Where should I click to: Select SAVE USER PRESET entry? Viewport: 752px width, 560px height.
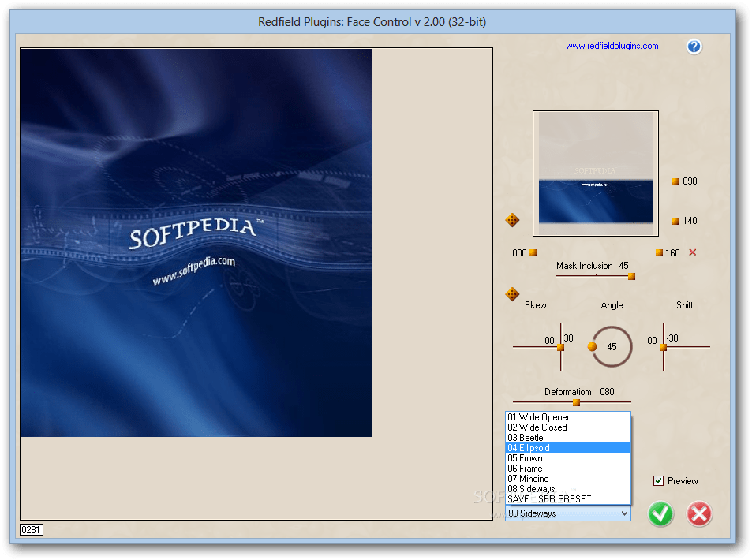[x=568, y=499]
